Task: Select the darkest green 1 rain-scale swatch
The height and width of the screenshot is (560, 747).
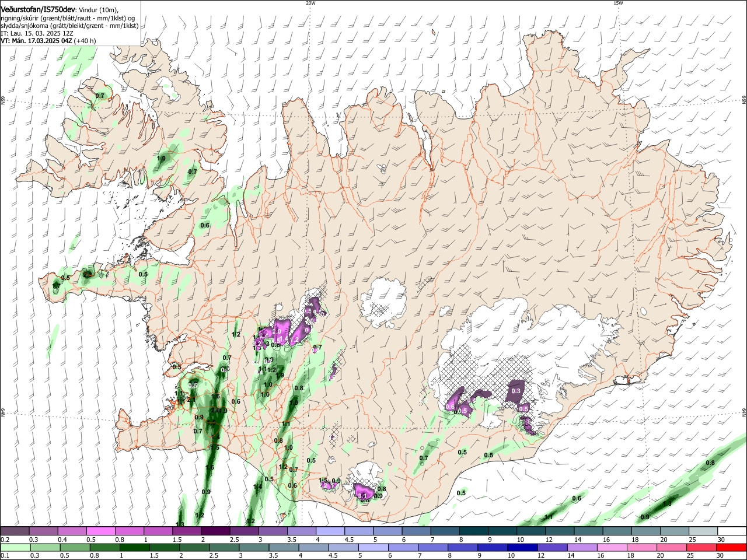Action: [x=134, y=547]
